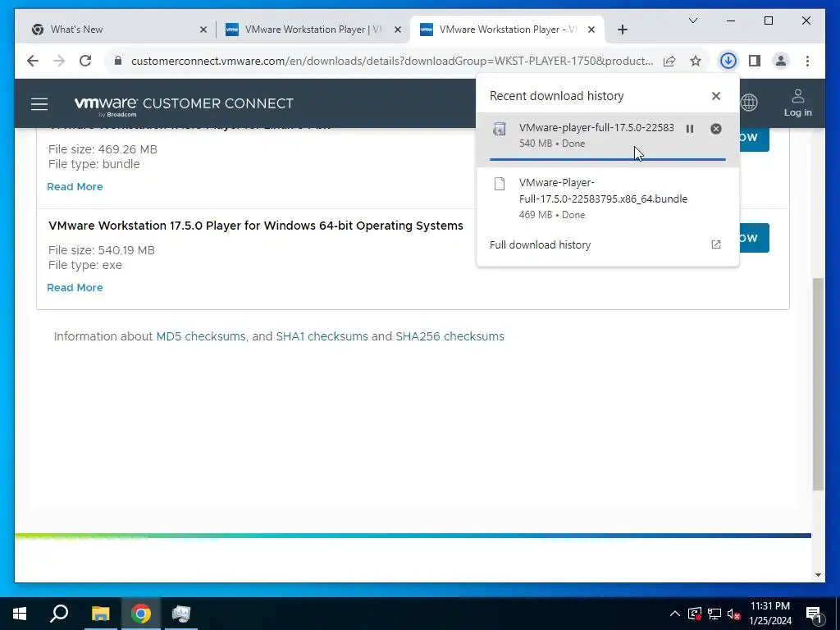Log in to Customer Connect

[x=797, y=103]
